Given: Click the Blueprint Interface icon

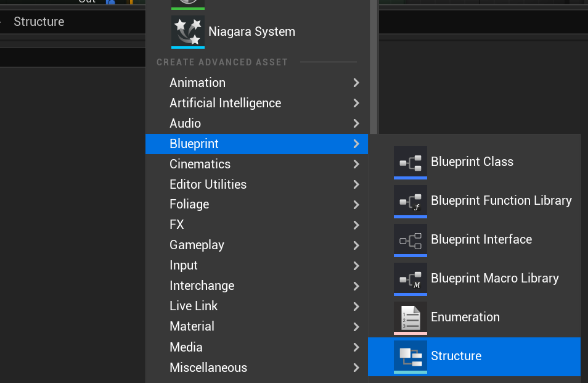Looking at the screenshot, I should [x=410, y=241].
